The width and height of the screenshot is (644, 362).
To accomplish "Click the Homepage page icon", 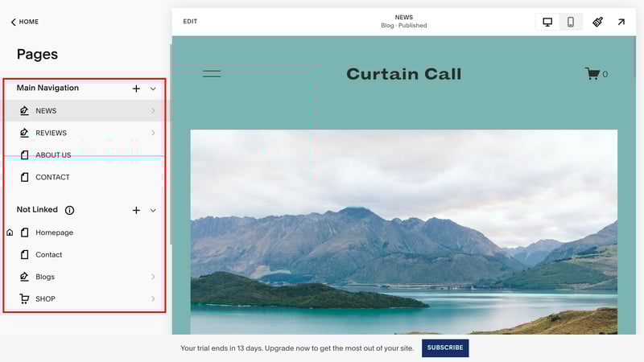I will pos(25,232).
